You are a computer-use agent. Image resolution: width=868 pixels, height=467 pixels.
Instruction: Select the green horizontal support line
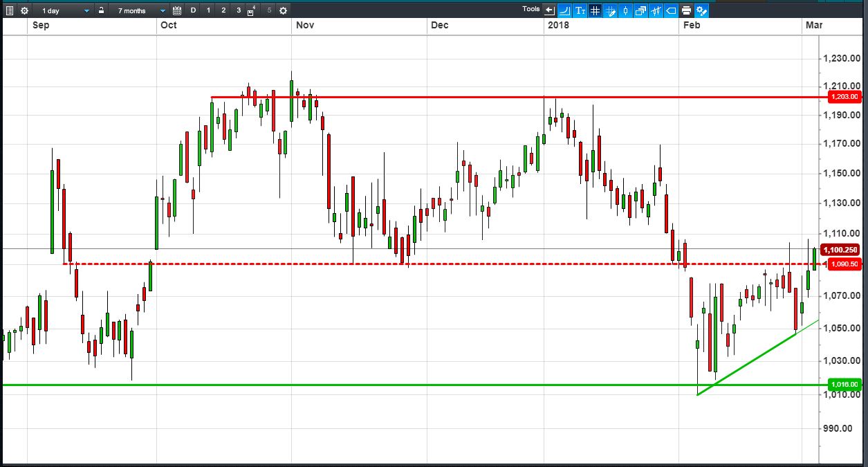pos(414,384)
